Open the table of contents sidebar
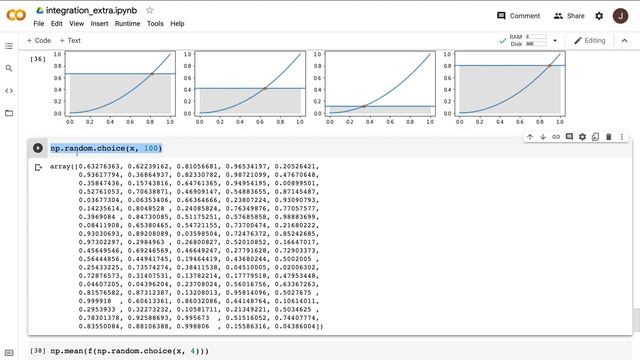The width and height of the screenshot is (640, 360). click(9, 46)
